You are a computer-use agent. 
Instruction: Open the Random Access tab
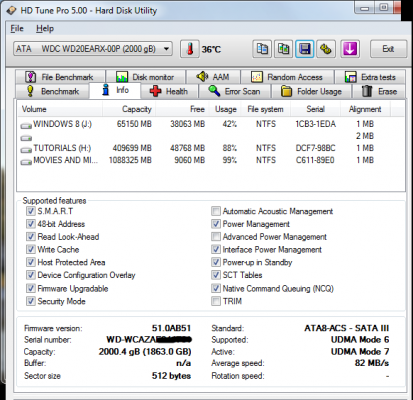(x=287, y=77)
